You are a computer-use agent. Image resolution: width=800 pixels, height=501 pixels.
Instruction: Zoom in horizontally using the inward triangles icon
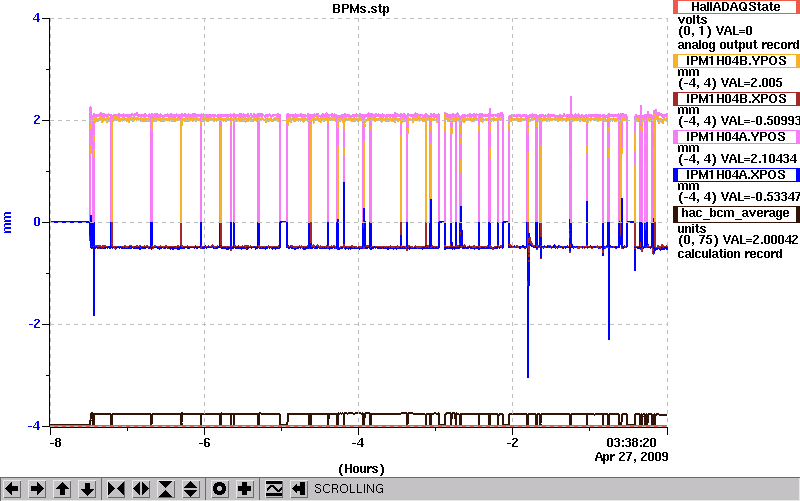(116, 489)
